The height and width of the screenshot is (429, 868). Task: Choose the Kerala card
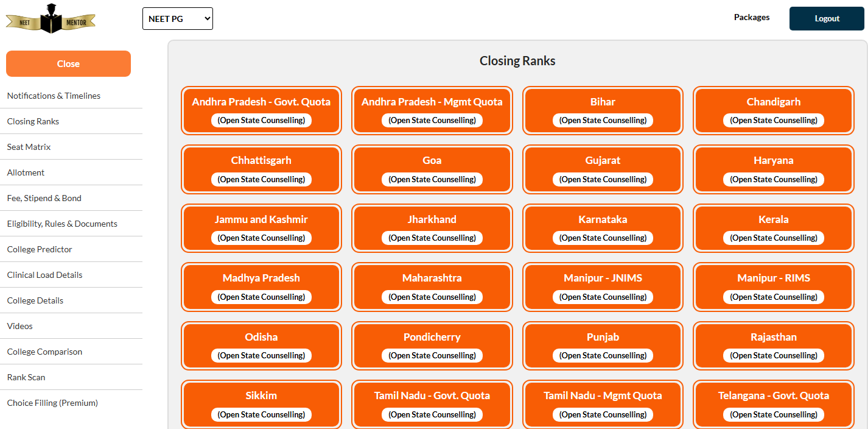774,228
